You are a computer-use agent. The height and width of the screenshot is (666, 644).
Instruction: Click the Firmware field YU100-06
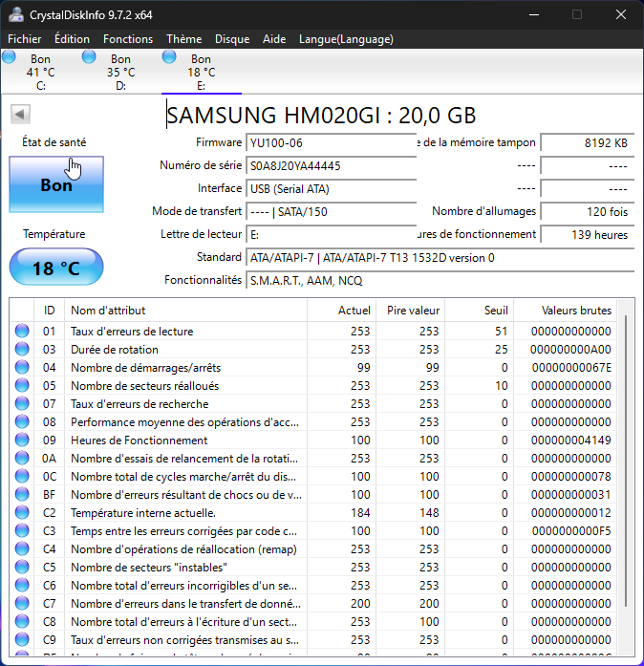tap(331, 142)
